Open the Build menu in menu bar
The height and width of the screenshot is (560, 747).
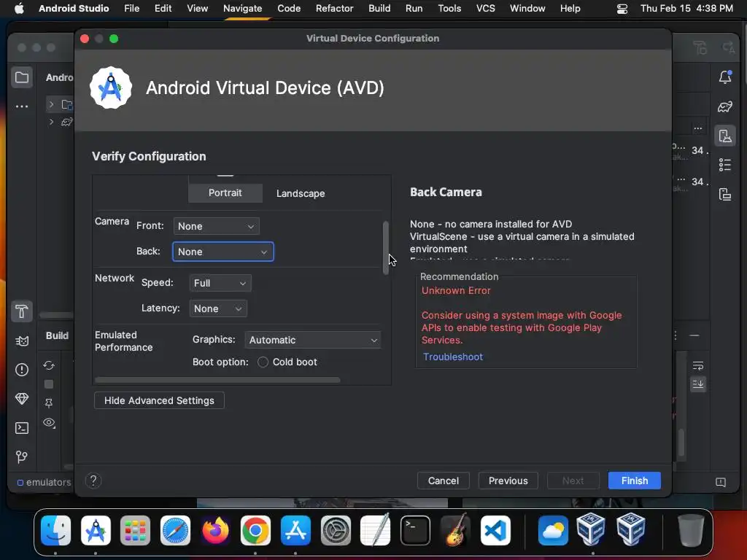(x=379, y=9)
